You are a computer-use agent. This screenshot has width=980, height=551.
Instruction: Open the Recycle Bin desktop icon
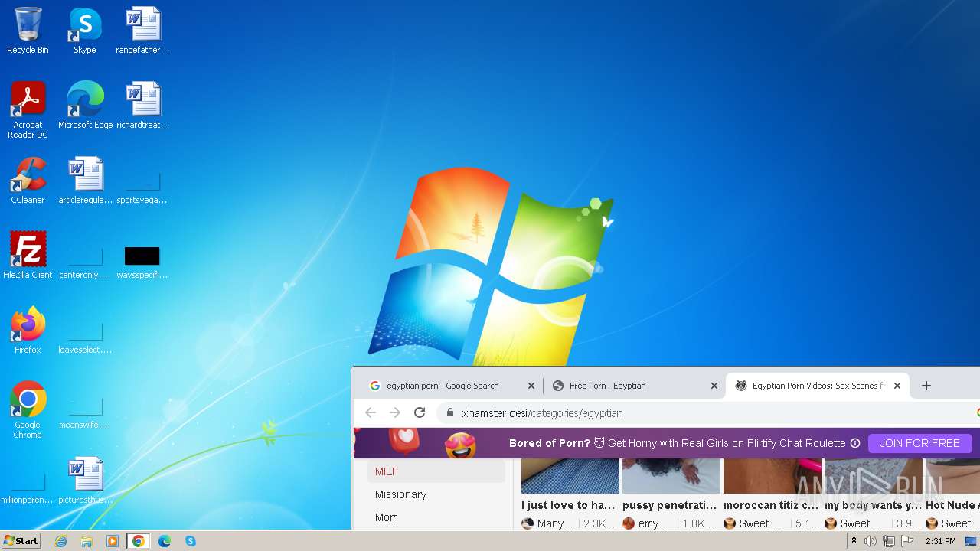click(x=28, y=31)
